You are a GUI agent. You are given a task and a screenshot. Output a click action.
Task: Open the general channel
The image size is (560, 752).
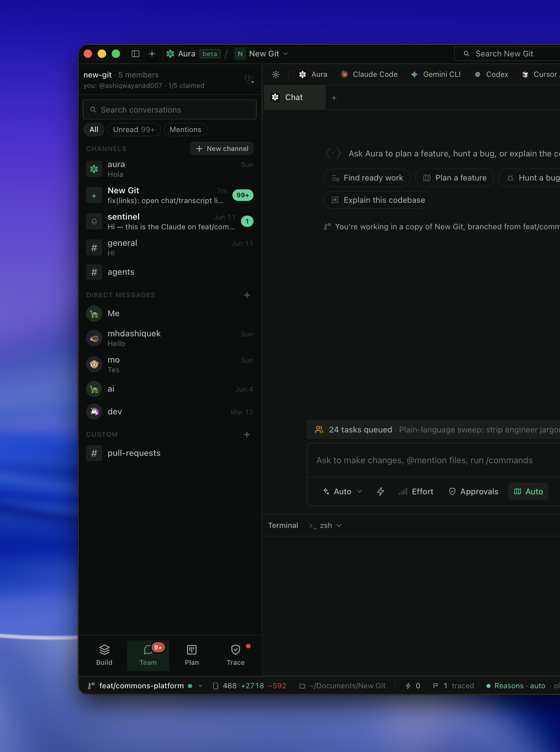click(x=170, y=248)
